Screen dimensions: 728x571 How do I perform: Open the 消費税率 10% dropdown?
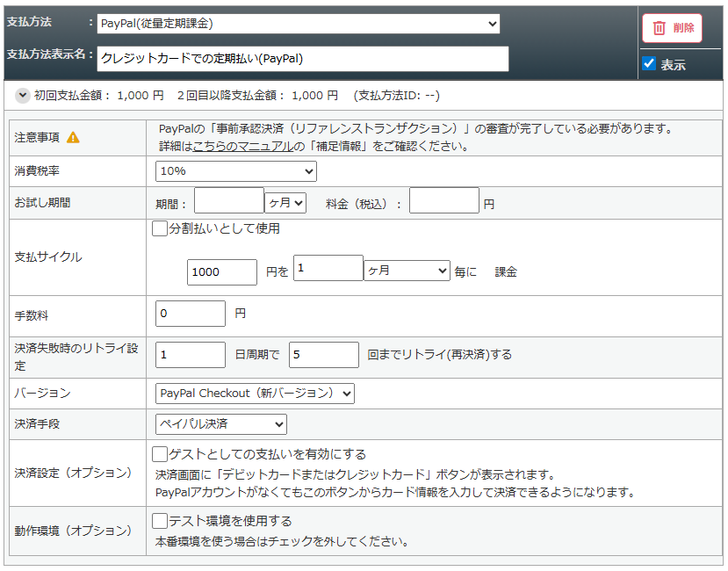coord(235,171)
